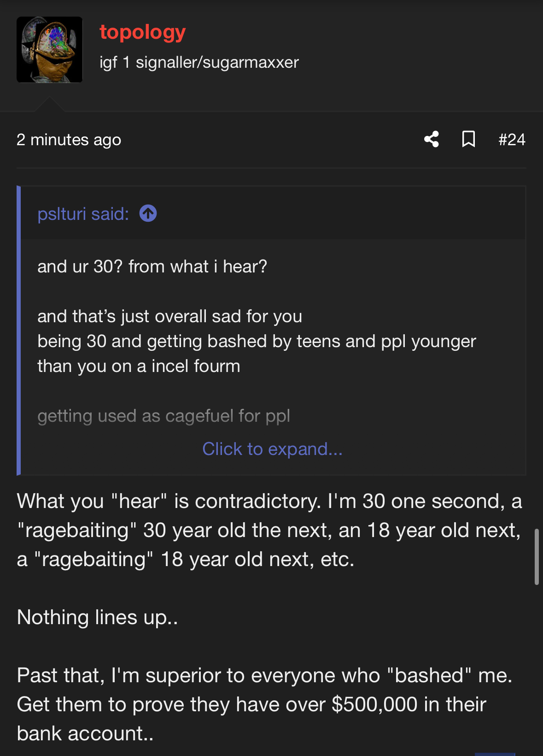
Task: Click the vertical scrollbar thumb on the right
Action: coord(537,557)
